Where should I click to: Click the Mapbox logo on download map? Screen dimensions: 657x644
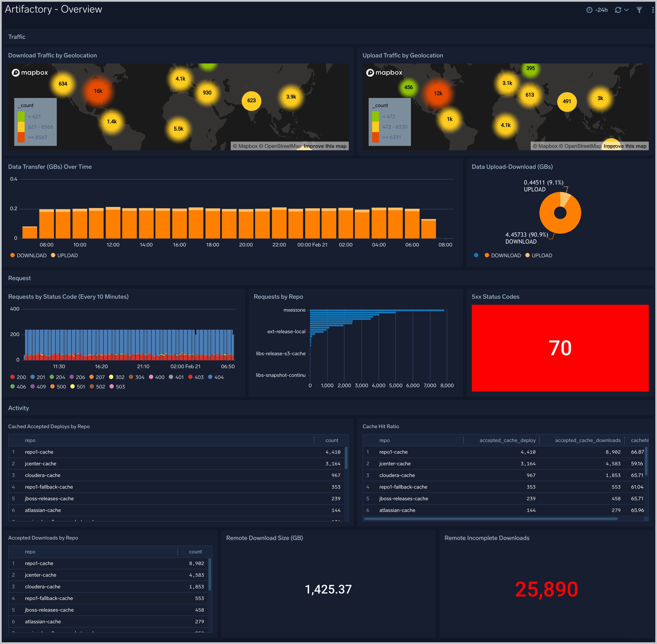30,72
